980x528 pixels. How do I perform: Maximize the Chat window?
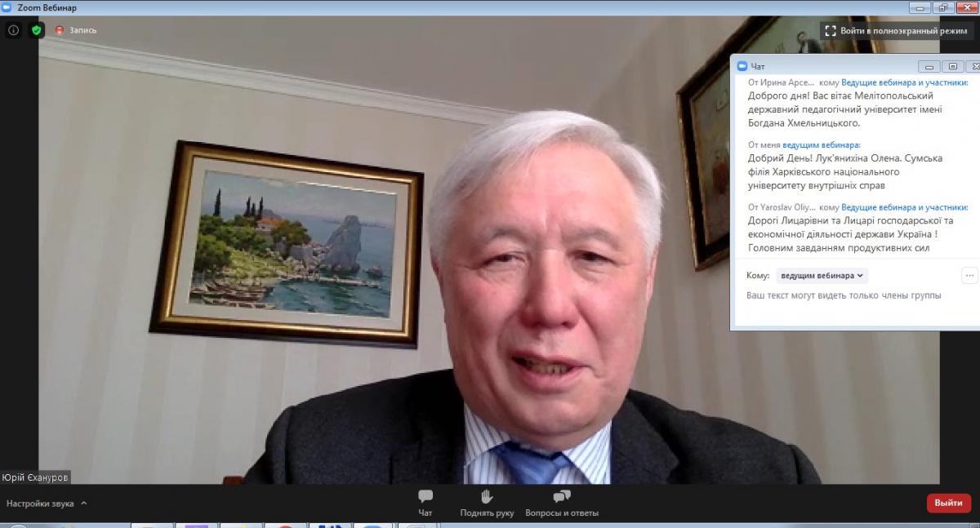953,66
